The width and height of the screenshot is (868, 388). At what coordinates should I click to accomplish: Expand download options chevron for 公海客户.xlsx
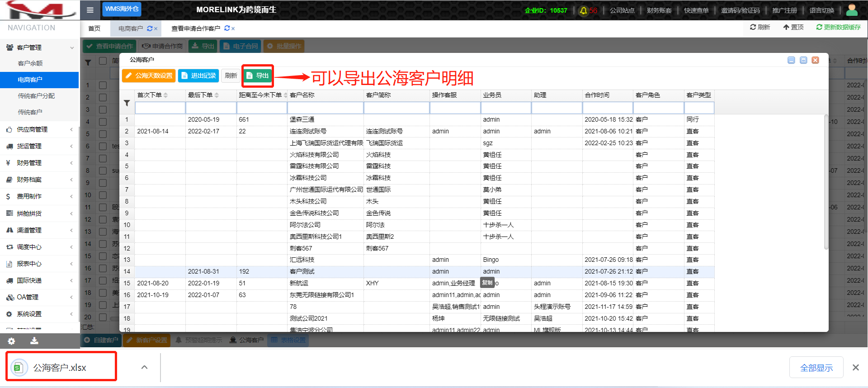click(x=144, y=367)
